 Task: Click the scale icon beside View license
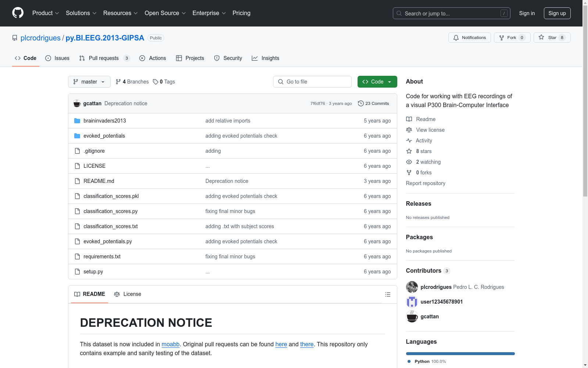pyautogui.click(x=409, y=130)
